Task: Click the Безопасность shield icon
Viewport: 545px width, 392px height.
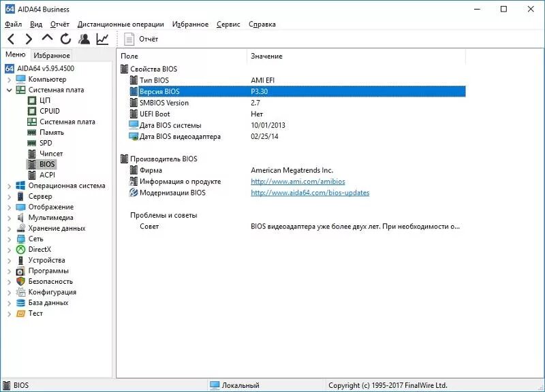Action: 20,281
